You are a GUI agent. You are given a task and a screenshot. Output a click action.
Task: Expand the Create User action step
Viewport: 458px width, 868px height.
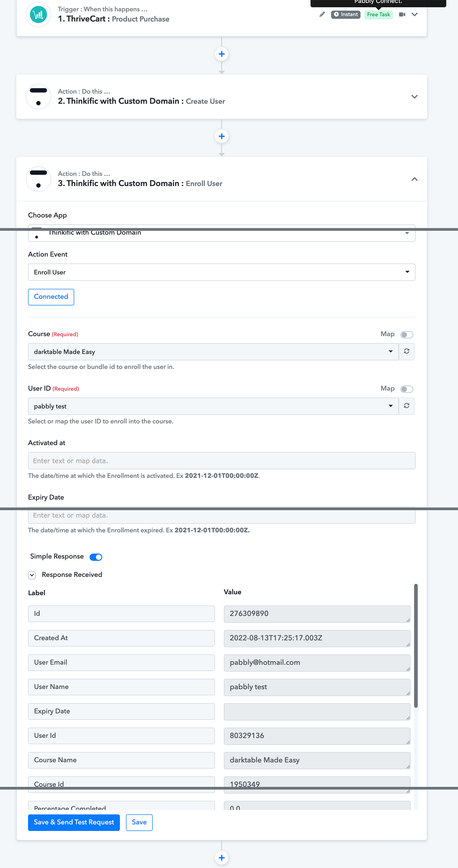[x=415, y=97]
